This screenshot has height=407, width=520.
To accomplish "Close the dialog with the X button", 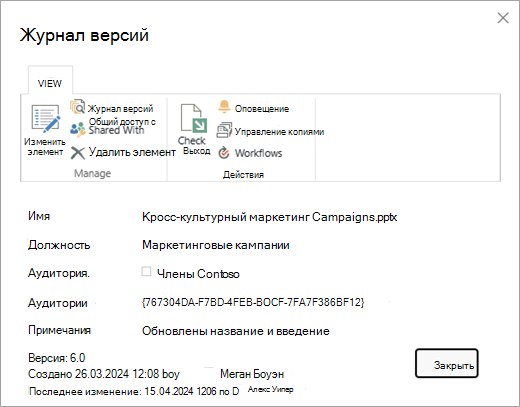I will click(x=503, y=18).
